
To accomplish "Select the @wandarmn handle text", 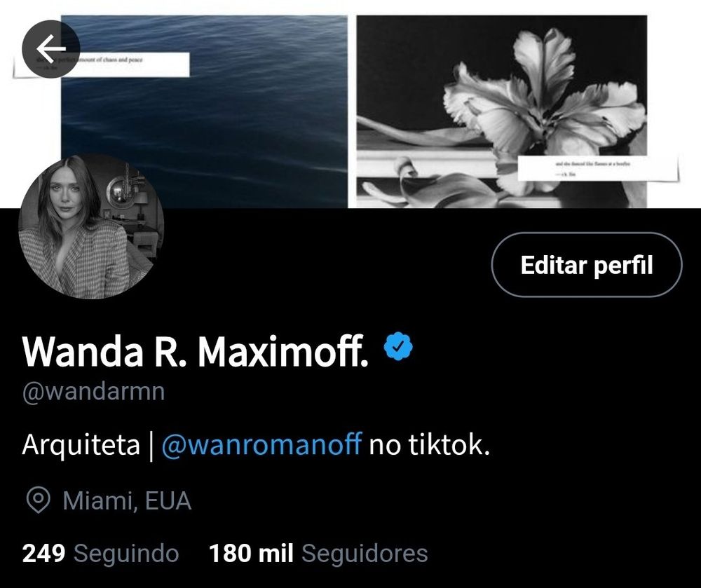I will coord(94,391).
